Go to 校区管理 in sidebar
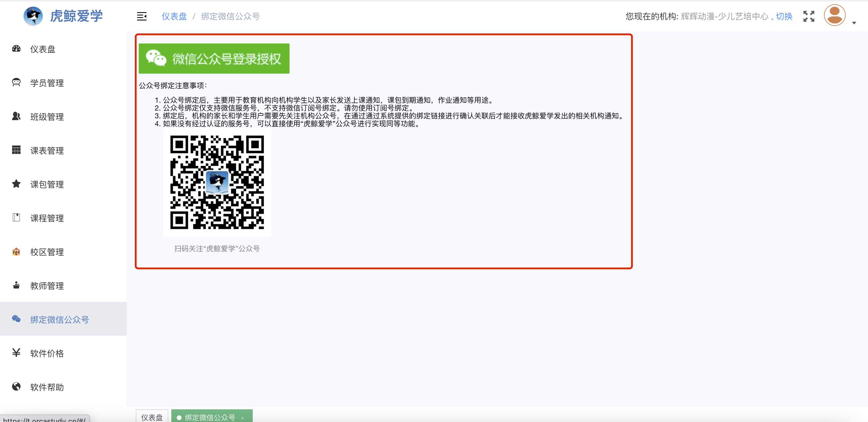Screen dimensions: 868x422 (x=63, y=252)
